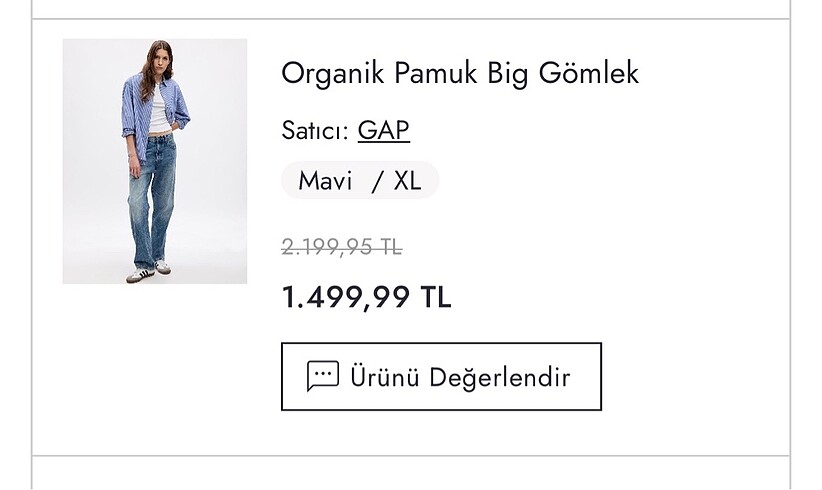The height and width of the screenshot is (490, 822).
Task: Click the Organik Pamuk Big Gömlek title
Action: click(460, 73)
